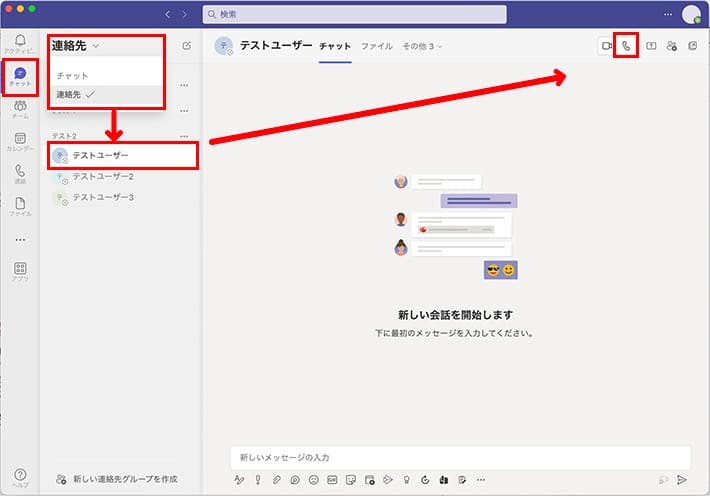Open more options for テスト2 group
Screen dimensions: 710x496
point(184,136)
